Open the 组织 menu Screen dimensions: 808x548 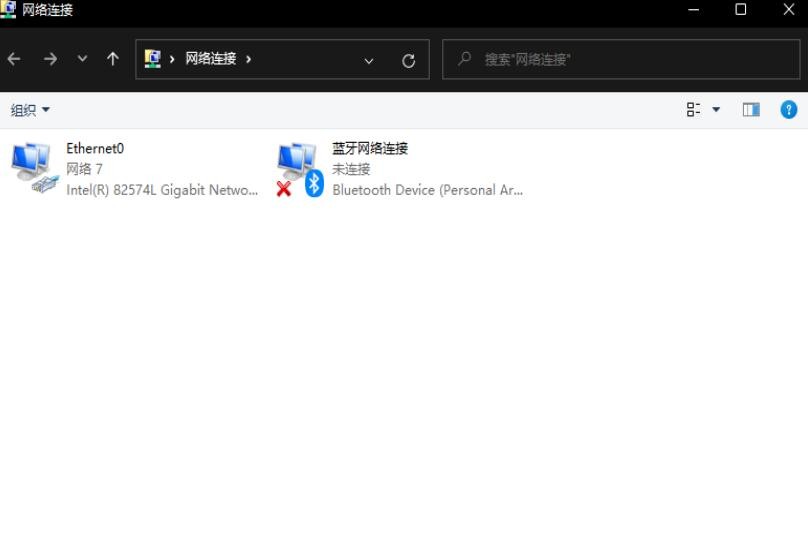(30, 110)
